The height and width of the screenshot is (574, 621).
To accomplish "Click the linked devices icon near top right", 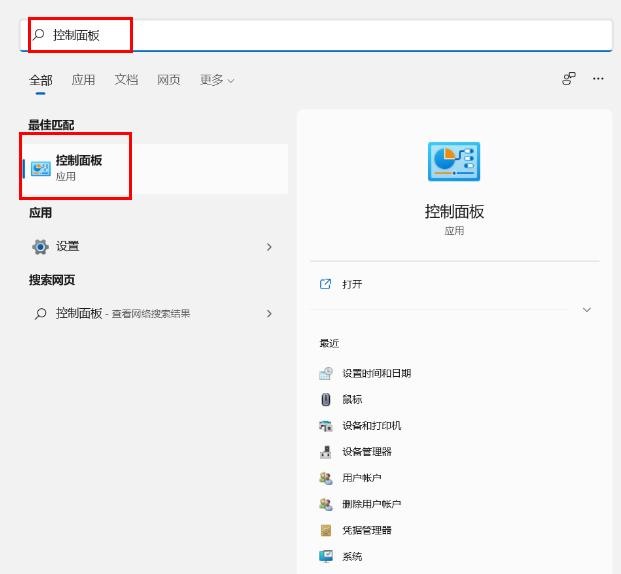I will [x=568, y=78].
